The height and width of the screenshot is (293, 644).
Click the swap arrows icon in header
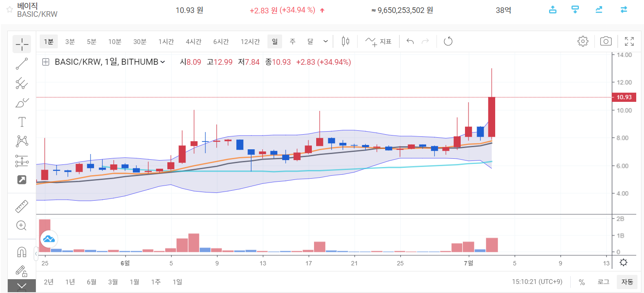click(x=624, y=9)
